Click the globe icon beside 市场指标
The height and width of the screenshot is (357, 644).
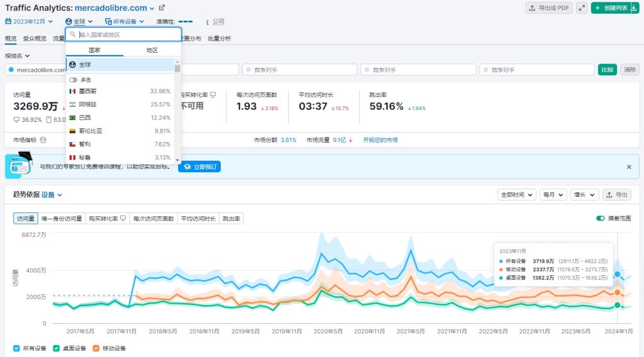(x=43, y=140)
